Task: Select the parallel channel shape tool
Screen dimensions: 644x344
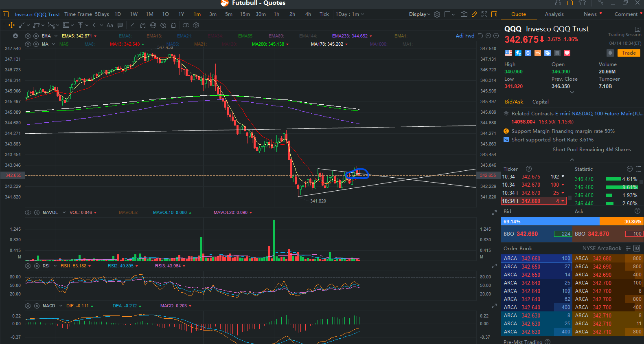Action: tap(37, 25)
